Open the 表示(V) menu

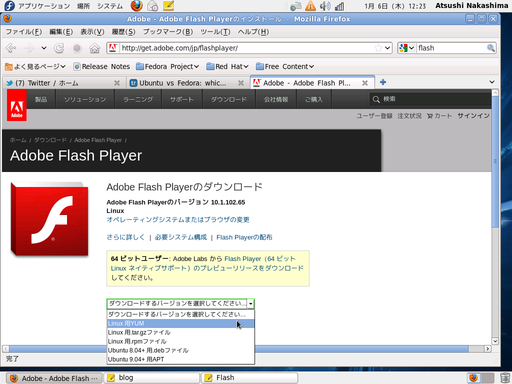tap(92, 32)
